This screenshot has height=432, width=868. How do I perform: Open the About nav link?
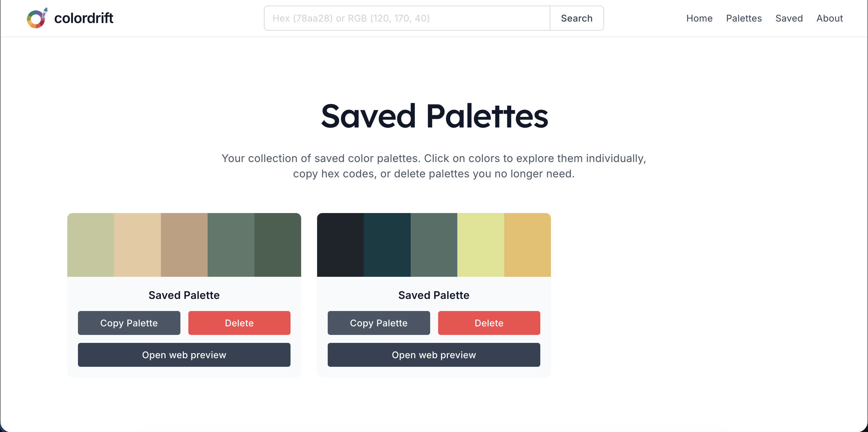829,18
